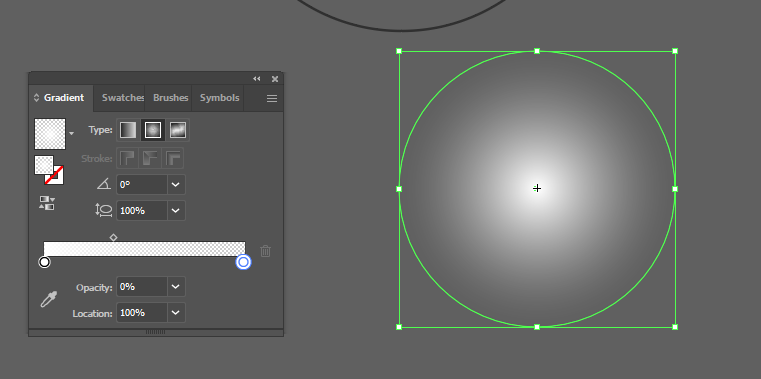The image size is (761, 379).
Task: Click the Location value field
Action: point(142,313)
